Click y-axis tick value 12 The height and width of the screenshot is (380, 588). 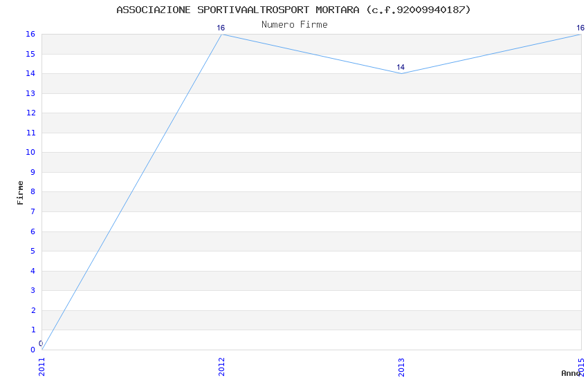(30, 113)
